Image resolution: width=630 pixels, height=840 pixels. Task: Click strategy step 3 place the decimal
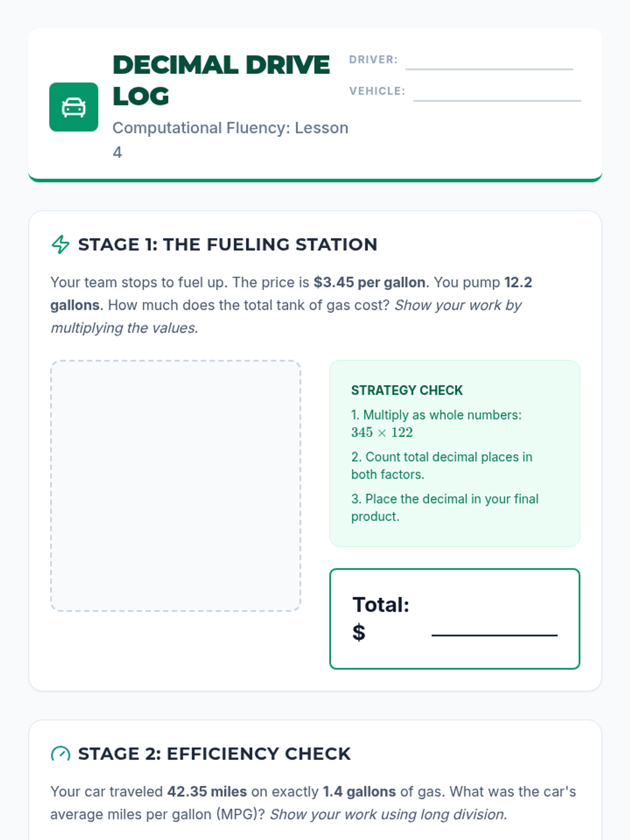(x=445, y=508)
